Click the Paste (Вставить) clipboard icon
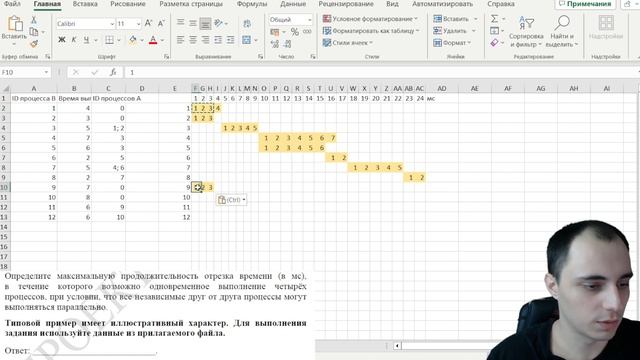Image resolution: width=640 pixels, height=360 pixels. [x=15, y=24]
